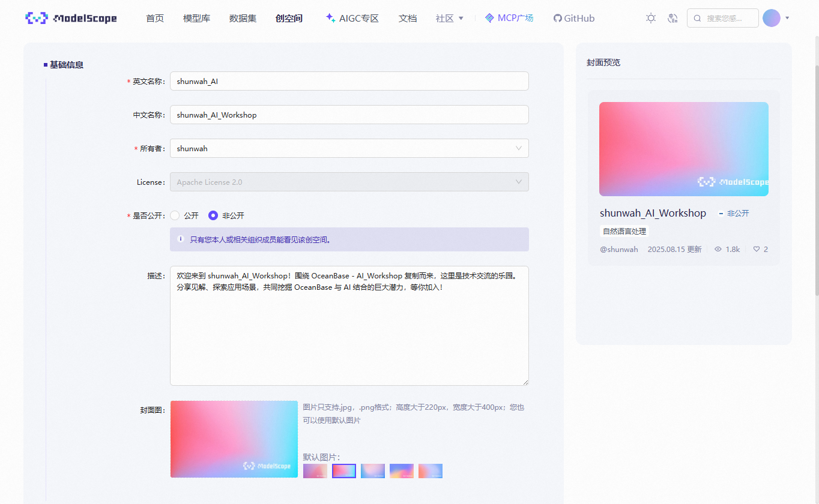Open 数据集 in the navigation
The width and height of the screenshot is (819, 504).
coord(243,18)
